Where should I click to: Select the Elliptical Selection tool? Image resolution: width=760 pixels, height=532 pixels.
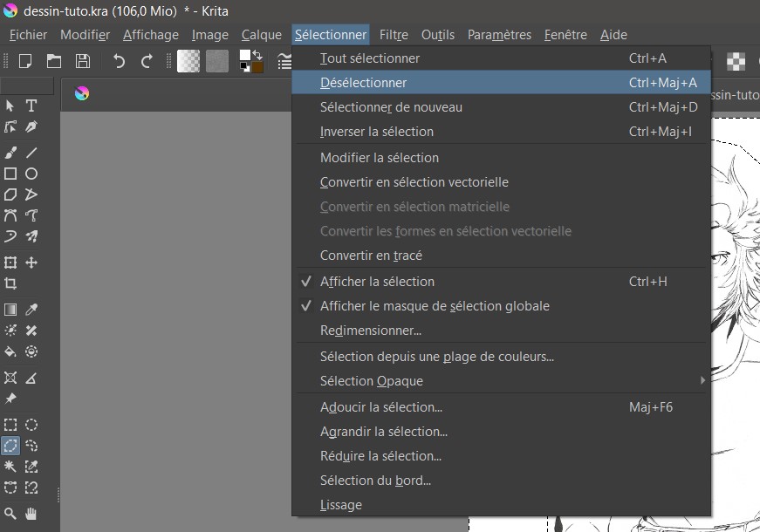(31, 425)
